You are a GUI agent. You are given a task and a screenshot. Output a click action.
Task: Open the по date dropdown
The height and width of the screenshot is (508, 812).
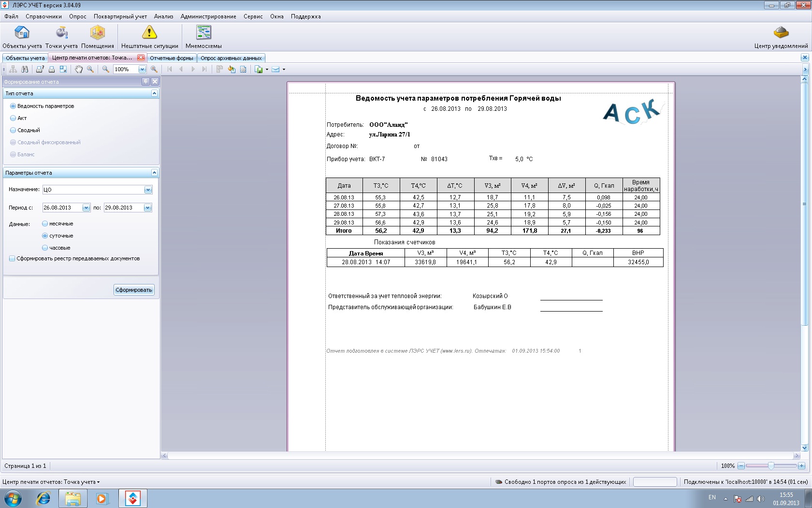click(x=147, y=208)
